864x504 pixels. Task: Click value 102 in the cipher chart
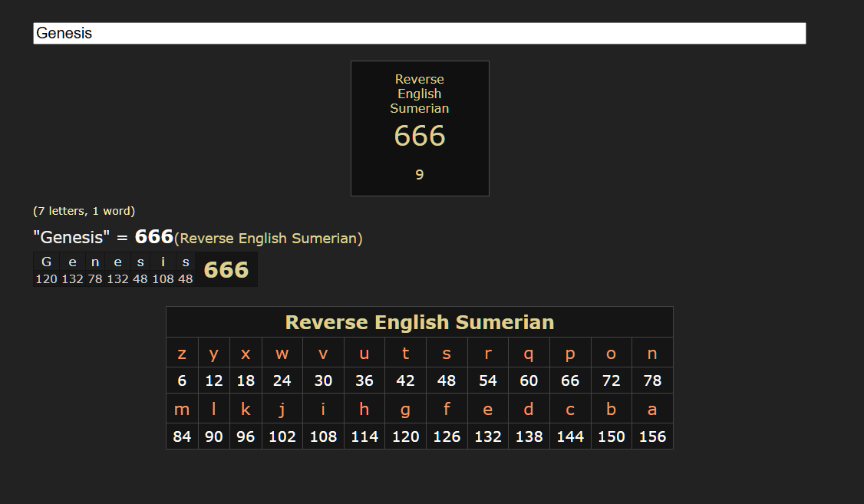[x=282, y=436]
